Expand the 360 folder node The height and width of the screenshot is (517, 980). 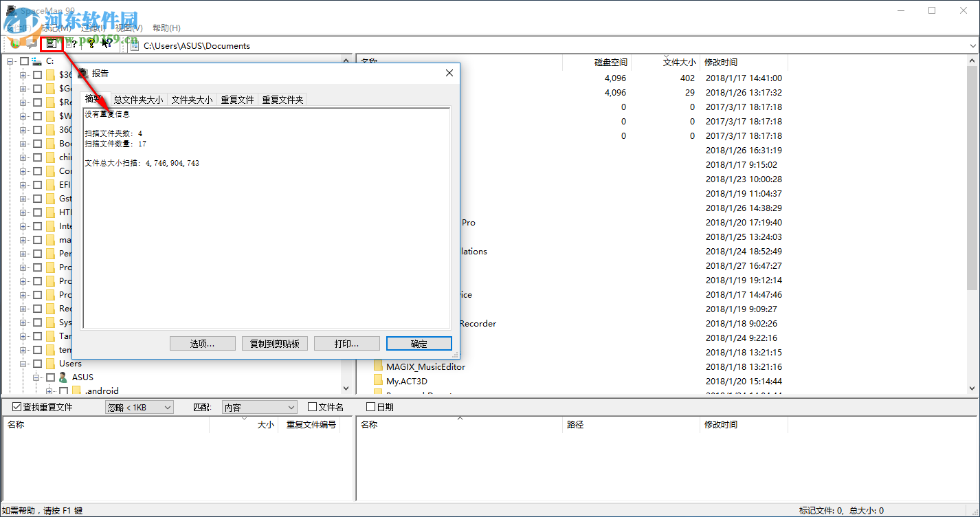tap(23, 130)
